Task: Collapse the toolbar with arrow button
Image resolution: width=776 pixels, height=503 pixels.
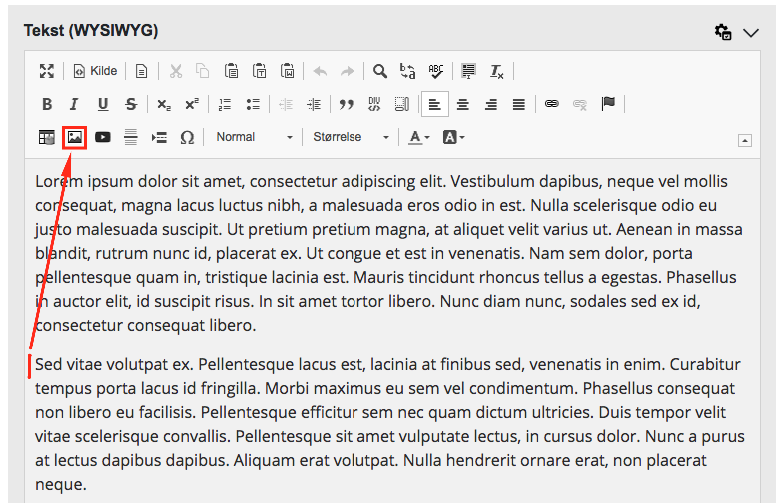Action: point(745,141)
